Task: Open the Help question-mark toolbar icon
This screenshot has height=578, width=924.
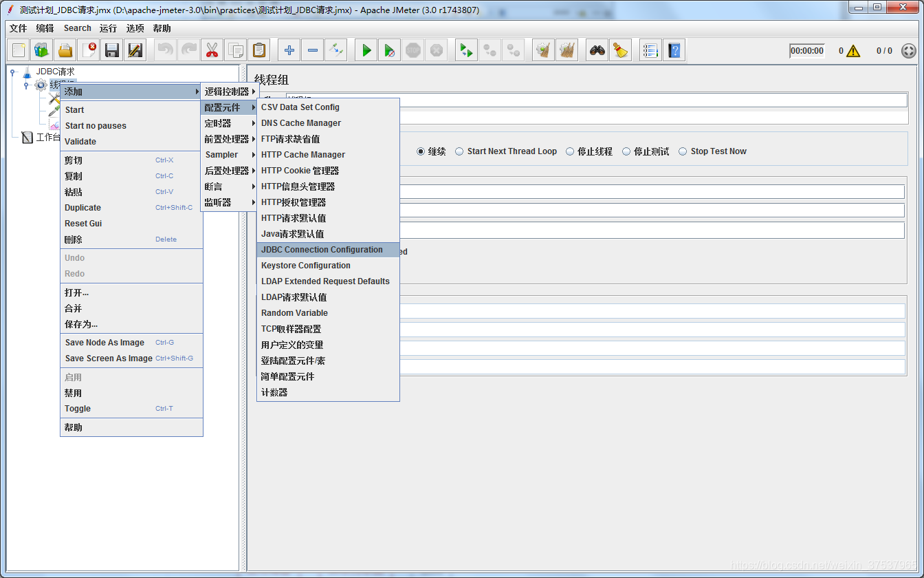Action: click(x=674, y=50)
